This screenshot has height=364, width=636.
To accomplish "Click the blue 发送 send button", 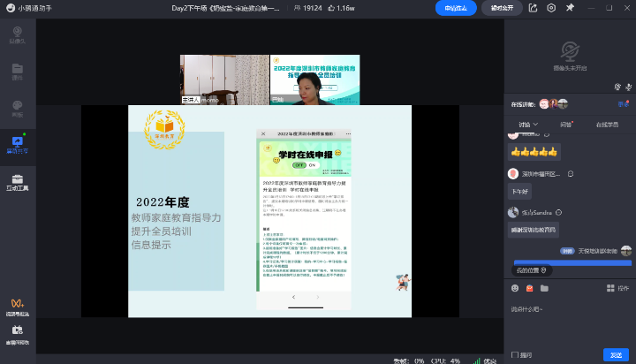I will 617,354.
